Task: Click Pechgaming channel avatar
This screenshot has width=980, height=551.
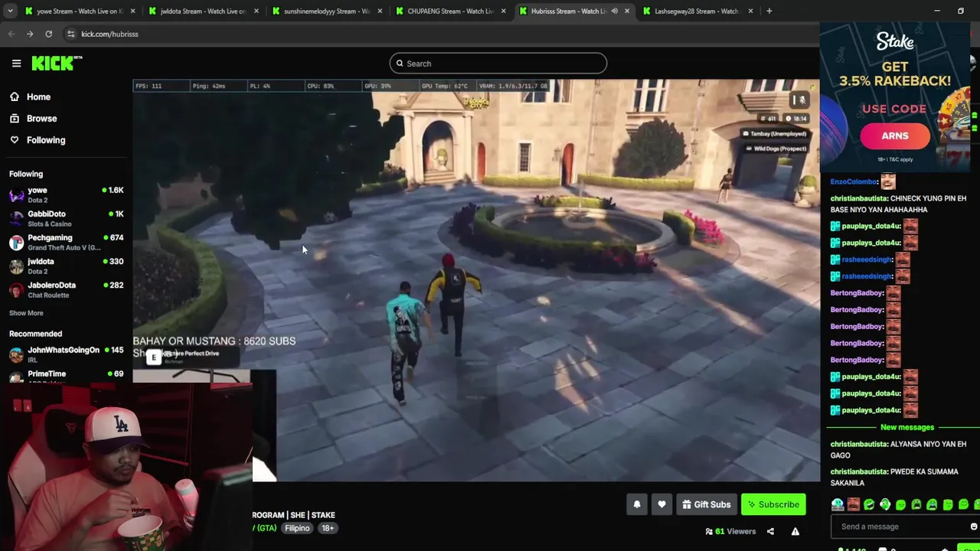Action: point(16,242)
